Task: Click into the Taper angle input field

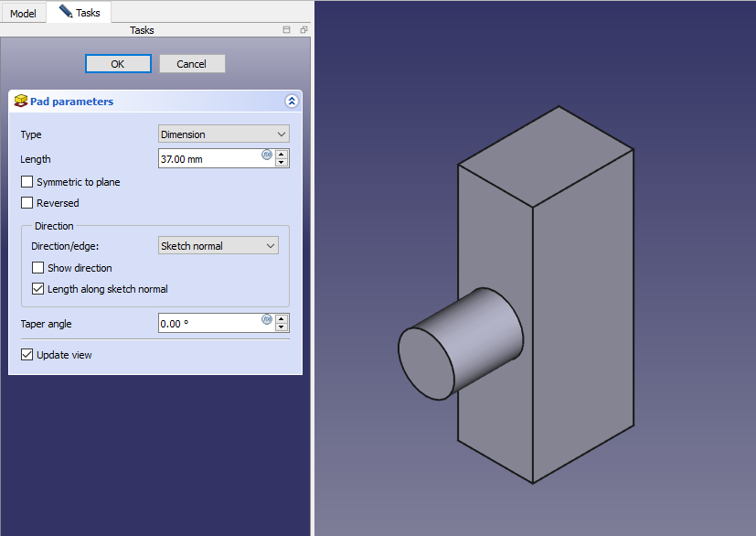Action: click(208, 323)
